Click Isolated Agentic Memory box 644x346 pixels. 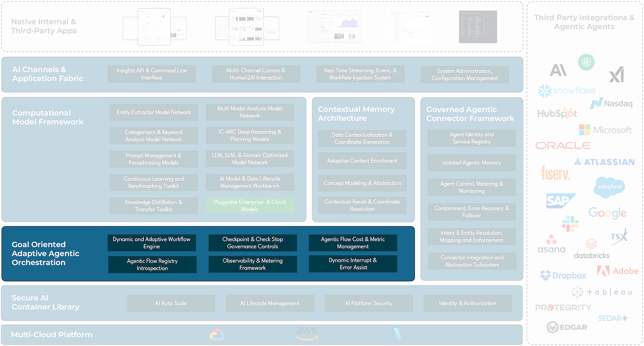(x=471, y=163)
